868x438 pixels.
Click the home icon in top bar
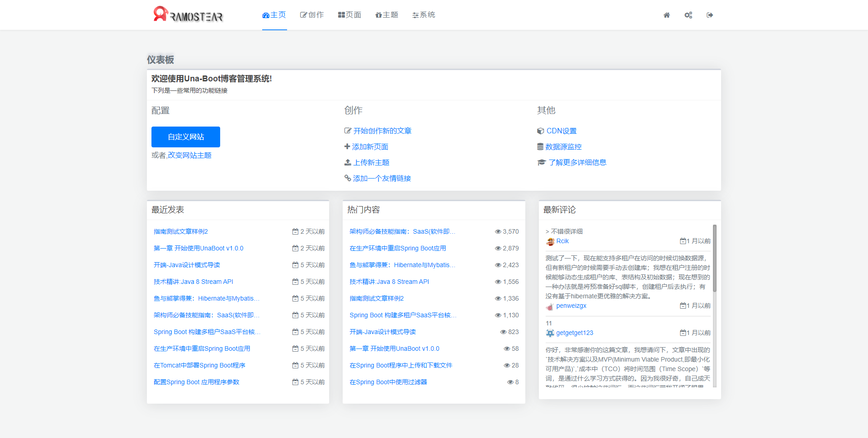tap(666, 15)
